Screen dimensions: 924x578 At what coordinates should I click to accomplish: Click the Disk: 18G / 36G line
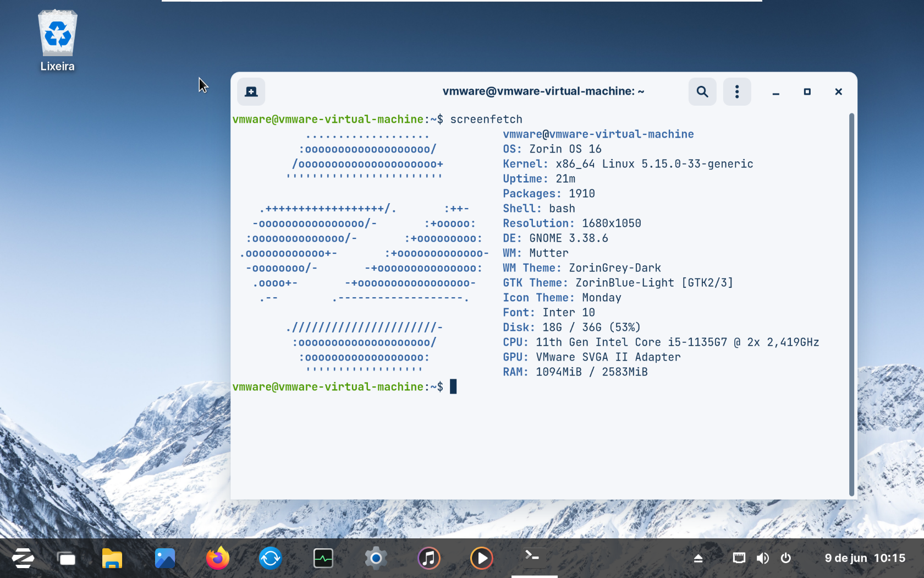click(572, 328)
